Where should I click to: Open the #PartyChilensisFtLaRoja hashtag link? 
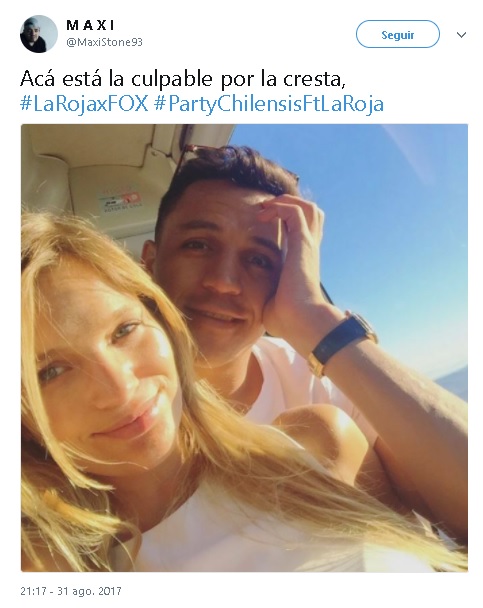point(269,104)
